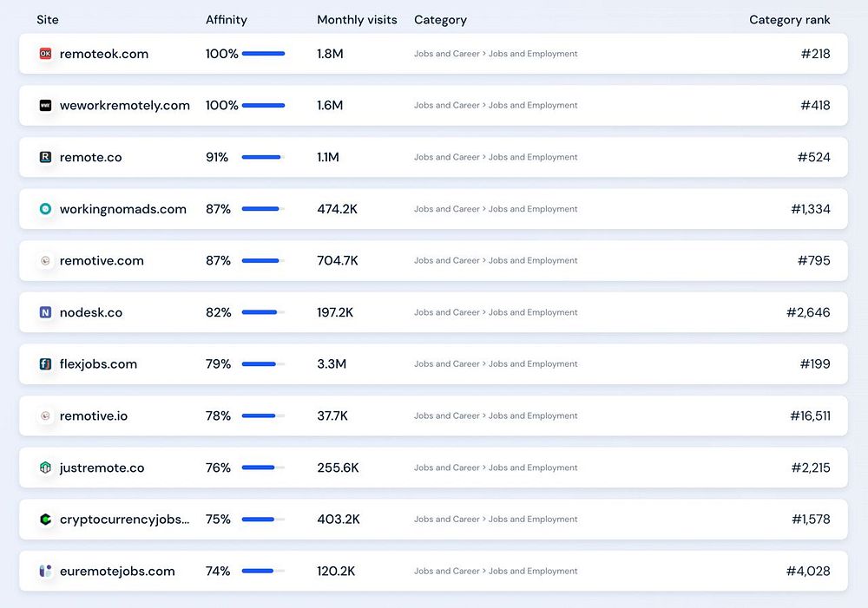Open the remoteok.com site link
This screenshot has width=868, height=608.
coord(104,54)
